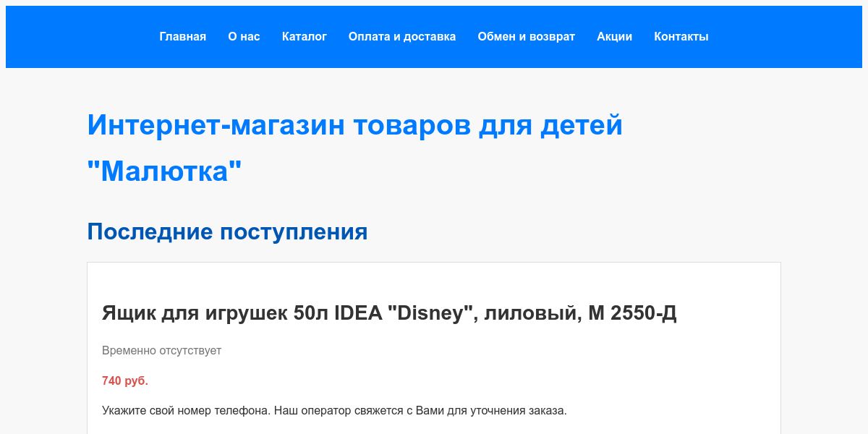Viewport: 868px width, 434px height.
Task: Click the Акции navigation link
Action: coord(615,37)
